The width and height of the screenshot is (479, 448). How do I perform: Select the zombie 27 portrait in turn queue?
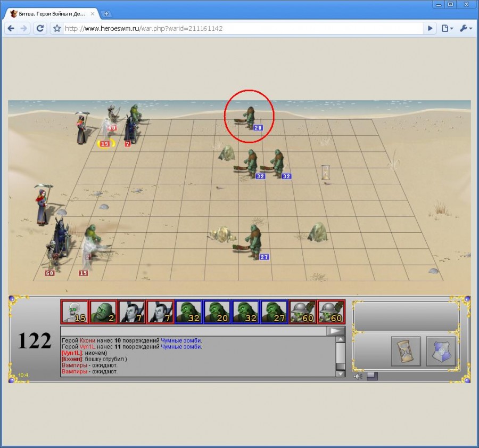pyautogui.click(x=274, y=312)
